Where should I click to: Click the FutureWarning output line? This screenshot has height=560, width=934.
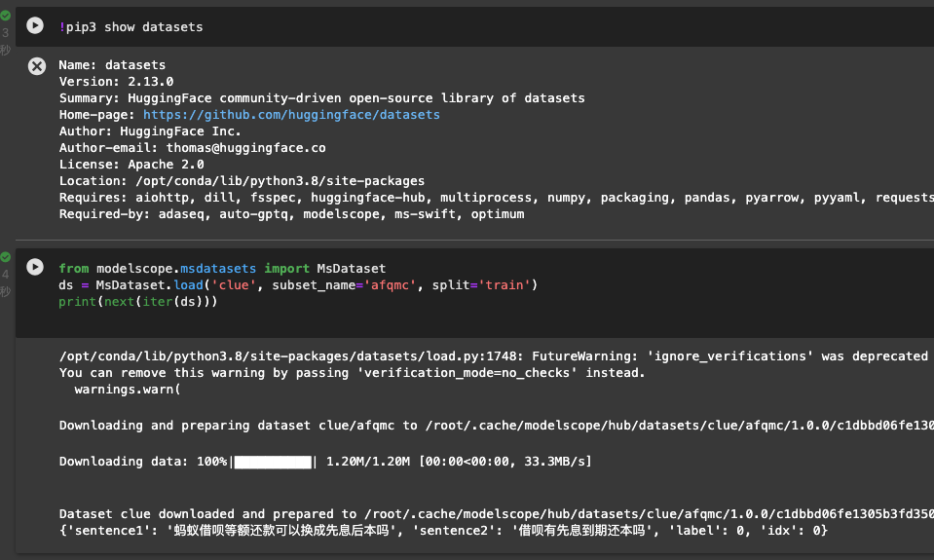click(487, 356)
